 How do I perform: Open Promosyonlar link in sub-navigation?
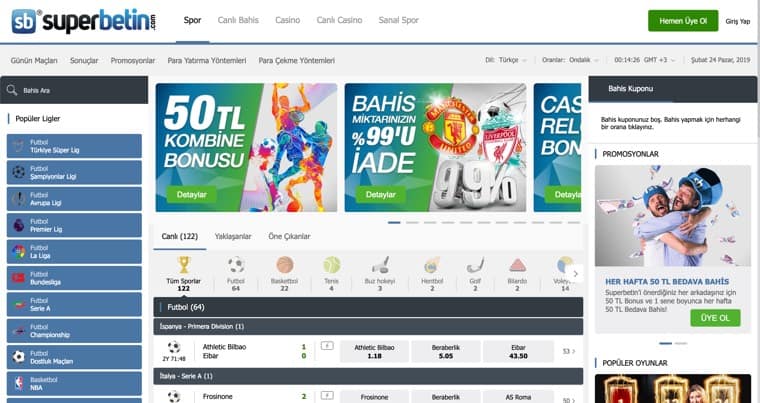133,61
